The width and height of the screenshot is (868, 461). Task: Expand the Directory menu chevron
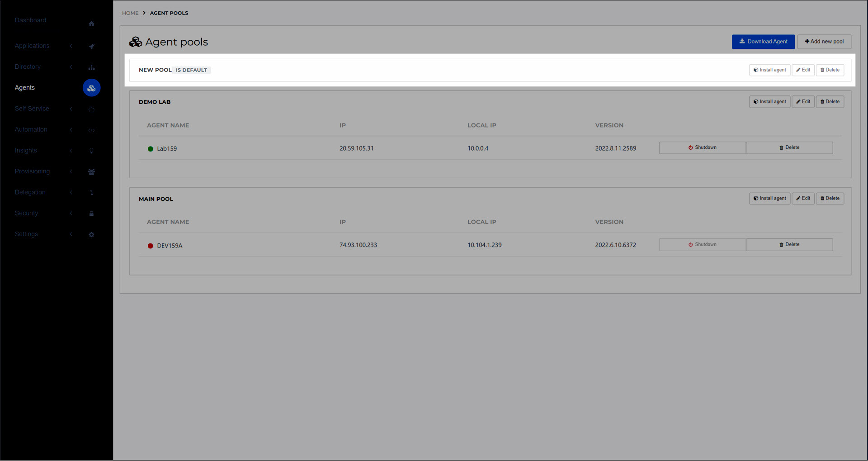(x=71, y=67)
